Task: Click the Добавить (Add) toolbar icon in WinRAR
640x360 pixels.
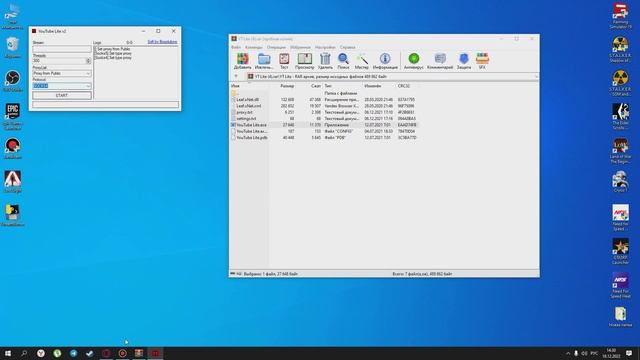Action: (242, 61)
